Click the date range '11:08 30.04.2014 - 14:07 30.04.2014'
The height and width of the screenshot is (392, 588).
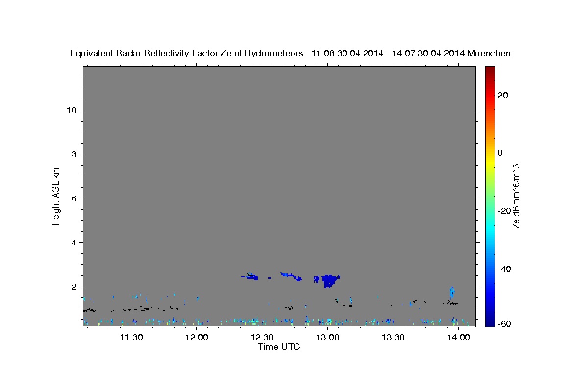click(388, 53)
